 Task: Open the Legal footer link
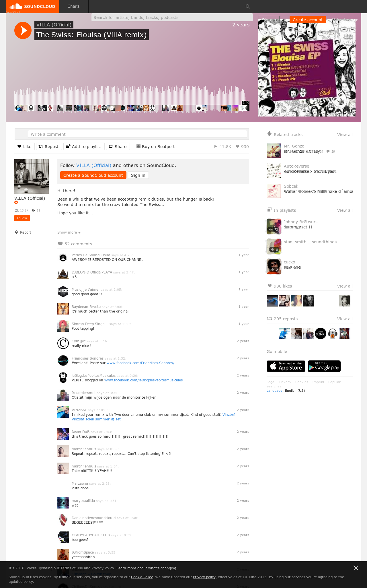(271, 382)
